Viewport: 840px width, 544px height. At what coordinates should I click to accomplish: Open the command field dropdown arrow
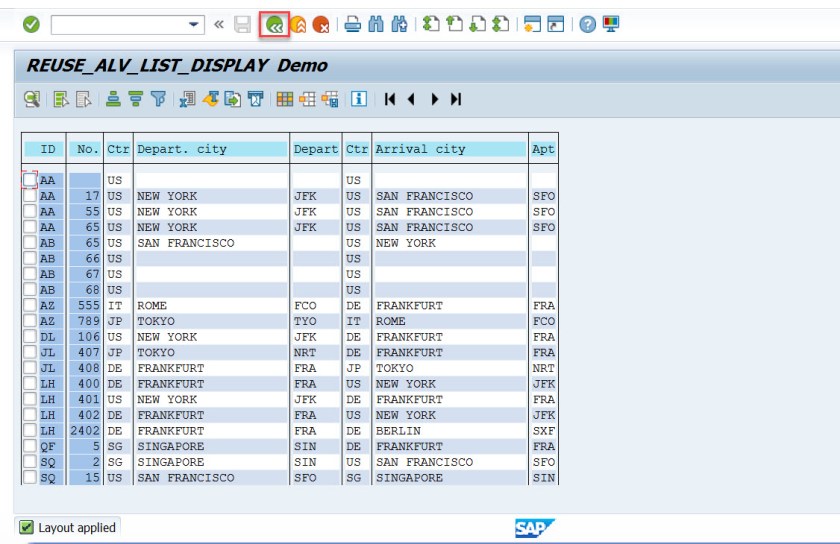tap(193, 25)
